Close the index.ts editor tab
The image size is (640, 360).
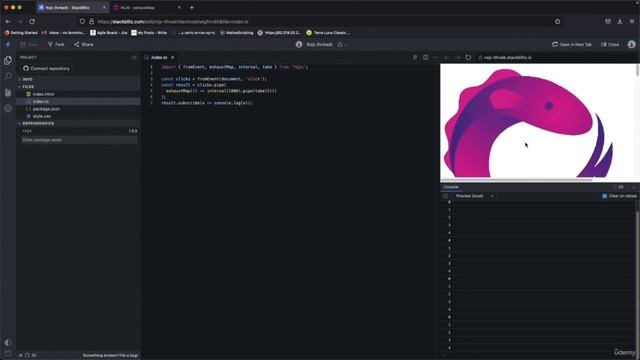[x=173, y=58]
